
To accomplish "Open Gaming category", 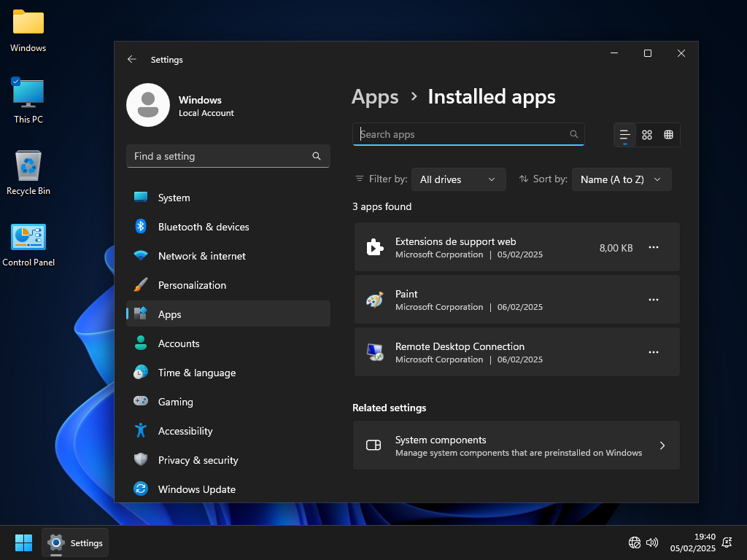I will pyautogui.click(x=228, y=402).
